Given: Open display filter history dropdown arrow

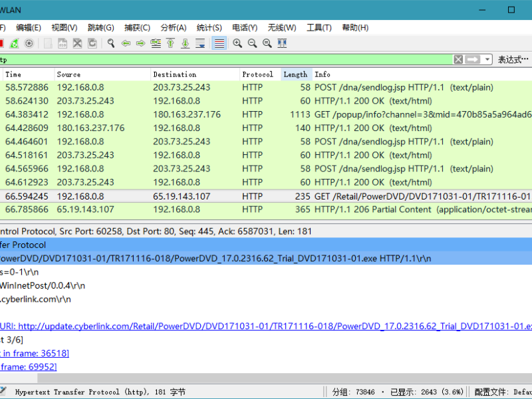Looking at the screenshot, I should click(487, 60).
